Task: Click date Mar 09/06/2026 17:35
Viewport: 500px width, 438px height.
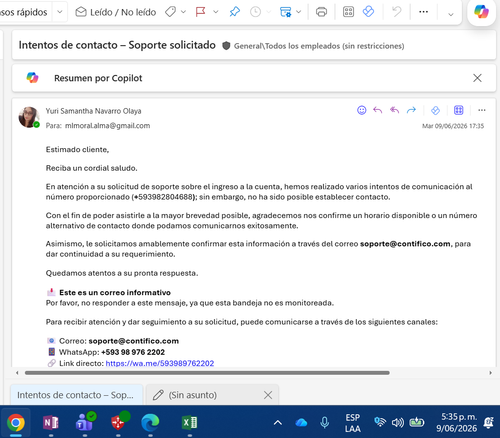Action: pos(453,126)
